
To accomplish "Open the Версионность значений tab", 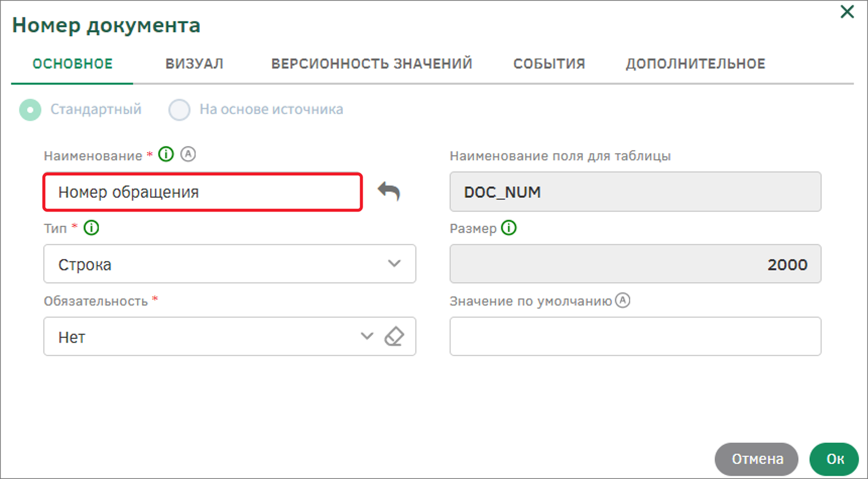I will 371,64.
